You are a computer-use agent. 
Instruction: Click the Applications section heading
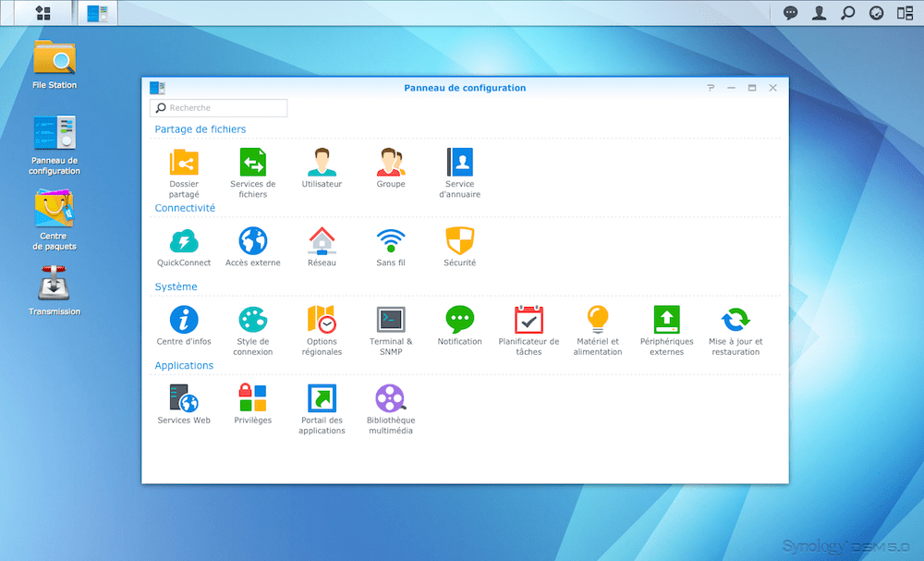tap(184, 365)
